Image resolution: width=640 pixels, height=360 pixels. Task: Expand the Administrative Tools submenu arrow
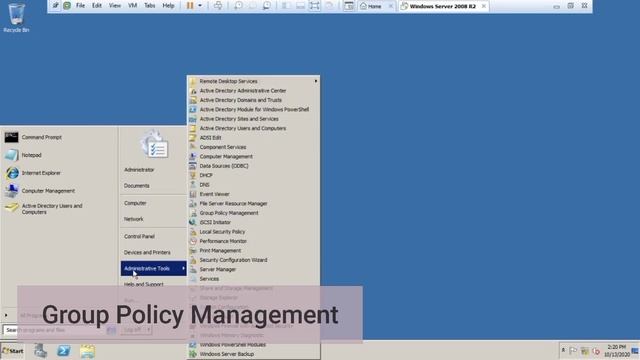[183, 268]
